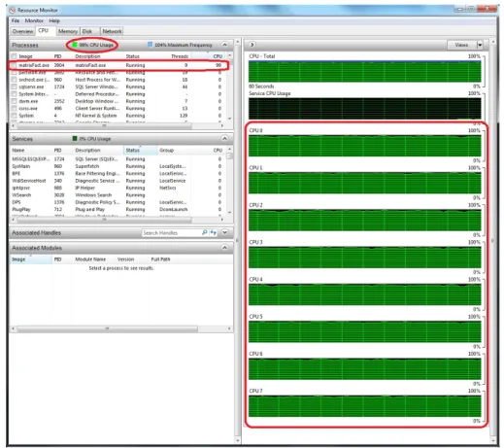Click the CPU 0 usage graph
Image resolution: width=504 pixels, height=448 pixels.
[365, 146]
